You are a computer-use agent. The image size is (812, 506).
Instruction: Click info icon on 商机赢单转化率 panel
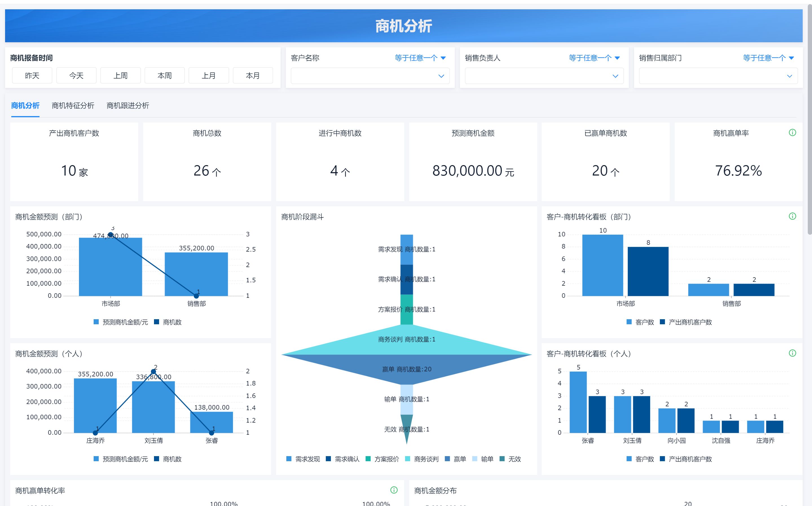(x=394, y=490)
